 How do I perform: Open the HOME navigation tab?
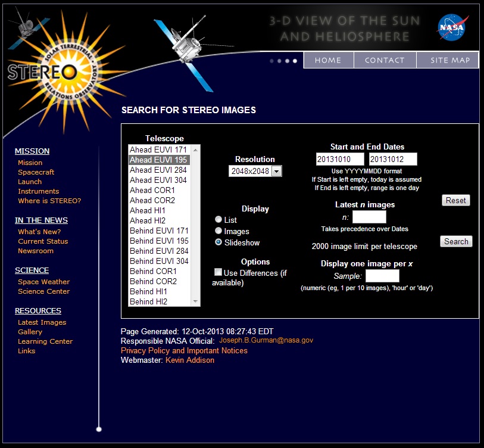328,60
